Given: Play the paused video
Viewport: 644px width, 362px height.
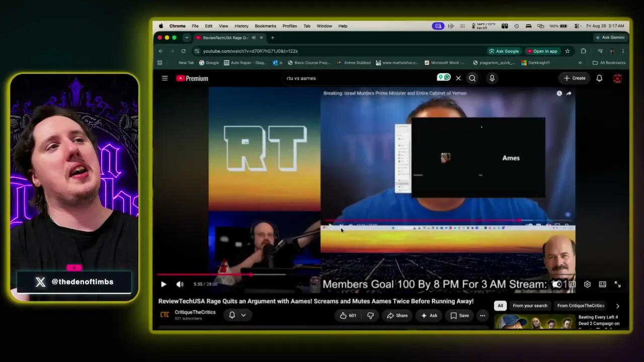Looking at the screenshot, I should (x=164, y=284).
